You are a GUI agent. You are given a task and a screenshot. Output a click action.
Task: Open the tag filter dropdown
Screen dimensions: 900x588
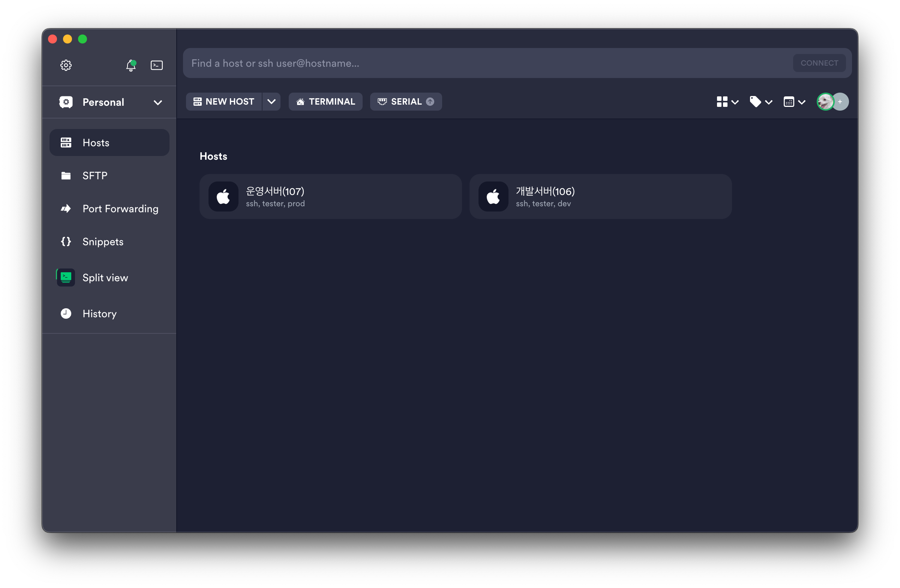760,102
